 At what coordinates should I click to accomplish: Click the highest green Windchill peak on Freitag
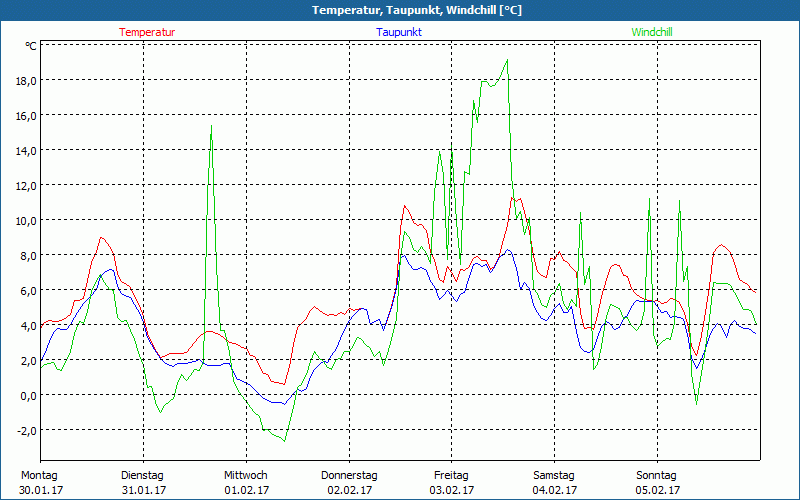[507, 60]
